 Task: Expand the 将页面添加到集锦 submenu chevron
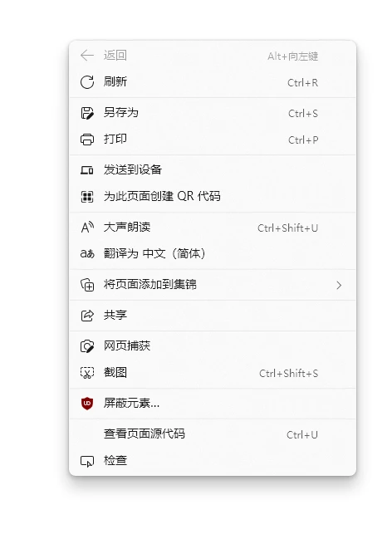[339, 285]
